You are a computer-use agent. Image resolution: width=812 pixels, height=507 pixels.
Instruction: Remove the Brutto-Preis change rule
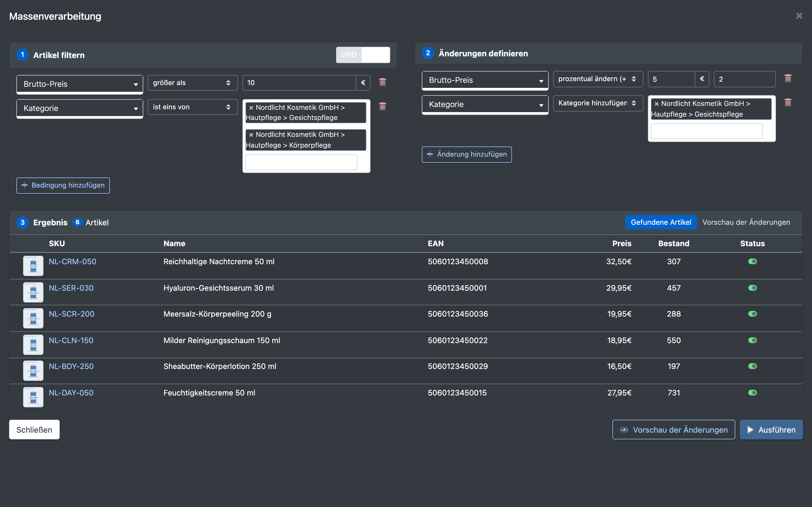788,78
